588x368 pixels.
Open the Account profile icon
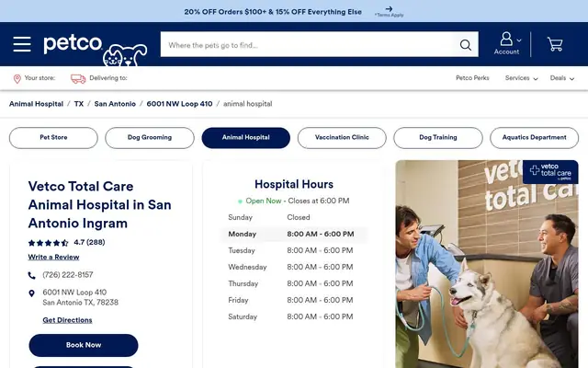coord(506,39)
